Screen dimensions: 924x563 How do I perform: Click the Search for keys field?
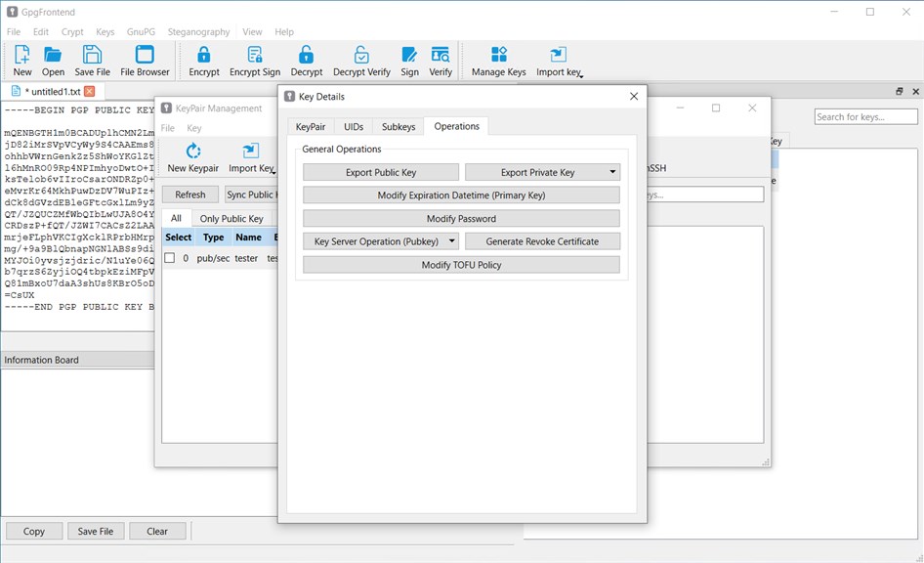pos(865,116)
